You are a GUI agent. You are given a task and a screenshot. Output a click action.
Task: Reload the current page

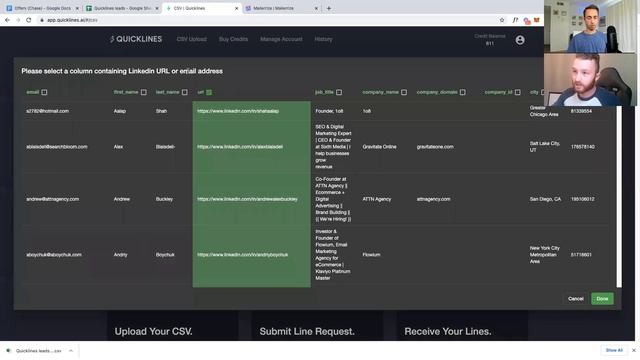click(29, 20)
